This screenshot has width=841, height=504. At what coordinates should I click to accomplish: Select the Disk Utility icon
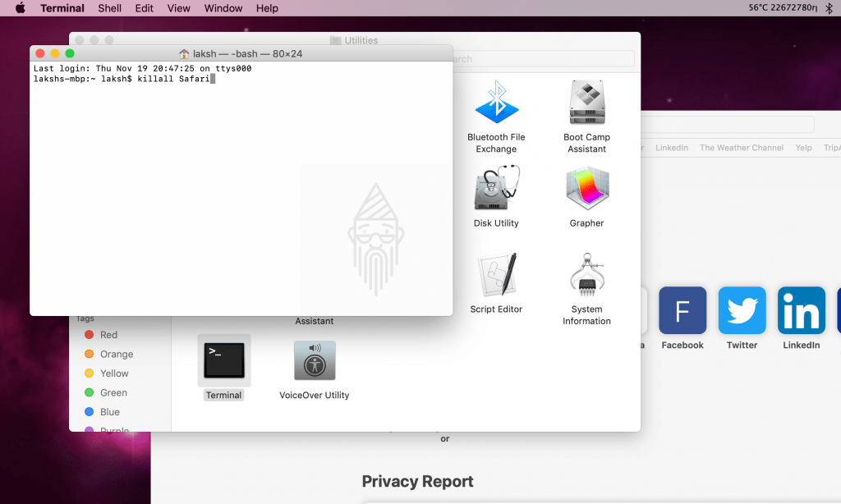coord(497,188)
